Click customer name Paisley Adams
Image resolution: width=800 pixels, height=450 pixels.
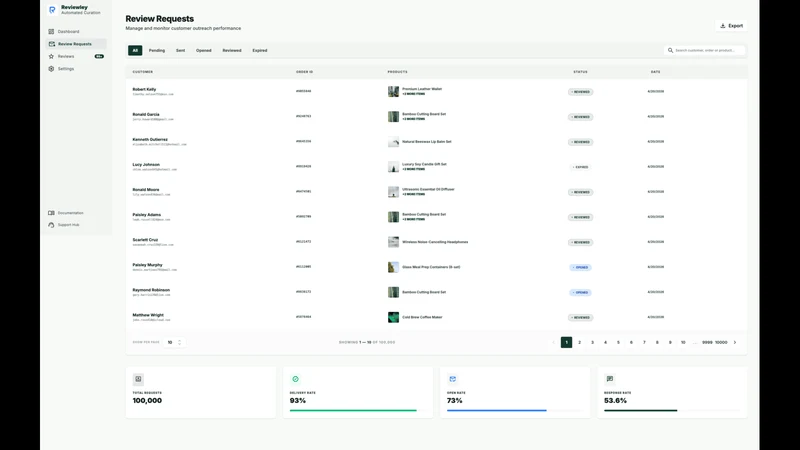(x=146, y=215)
